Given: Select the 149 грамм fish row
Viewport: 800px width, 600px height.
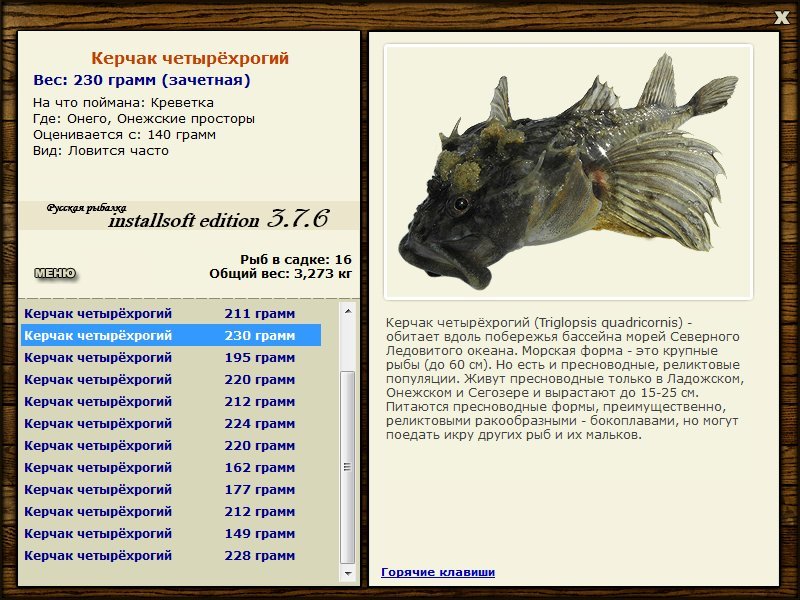Looking at the screenshot, I should [x=171, y=533].
